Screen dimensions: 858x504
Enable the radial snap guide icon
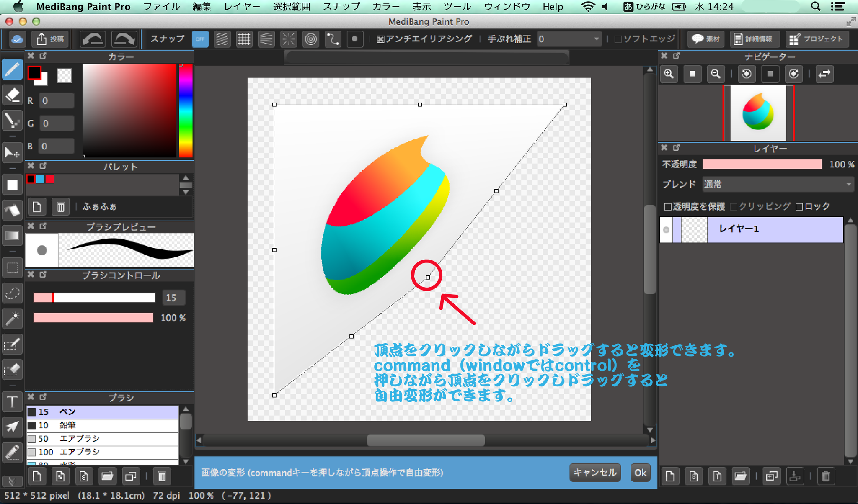(288, 39)
